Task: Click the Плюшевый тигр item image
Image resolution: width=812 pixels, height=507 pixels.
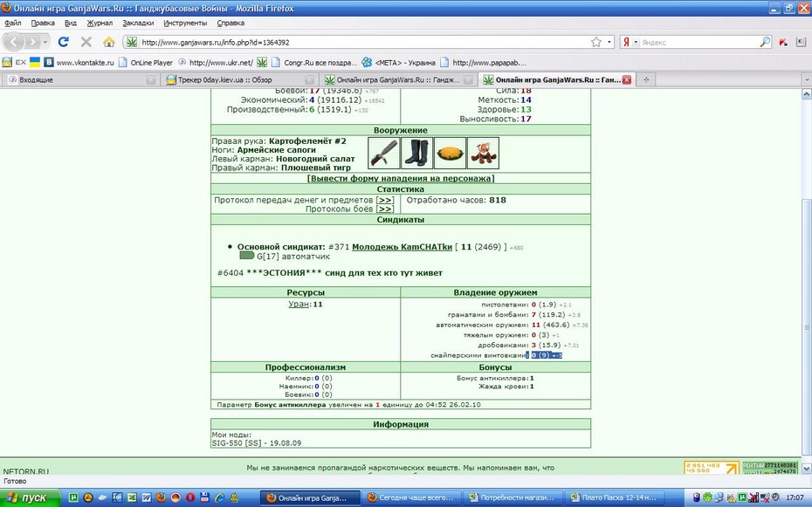Action: [483, 153]
